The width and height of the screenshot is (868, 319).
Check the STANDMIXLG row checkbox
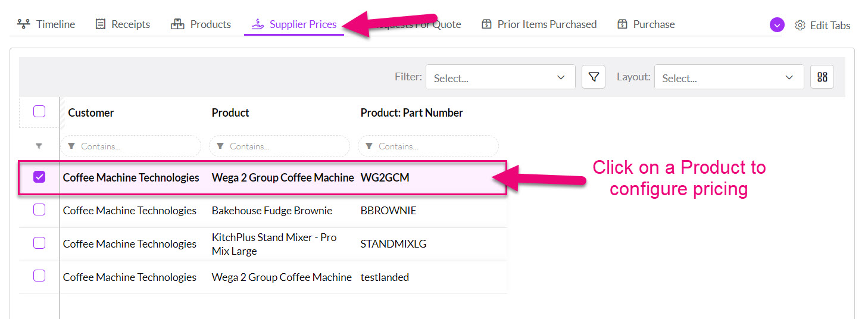[x=39, y=243]
